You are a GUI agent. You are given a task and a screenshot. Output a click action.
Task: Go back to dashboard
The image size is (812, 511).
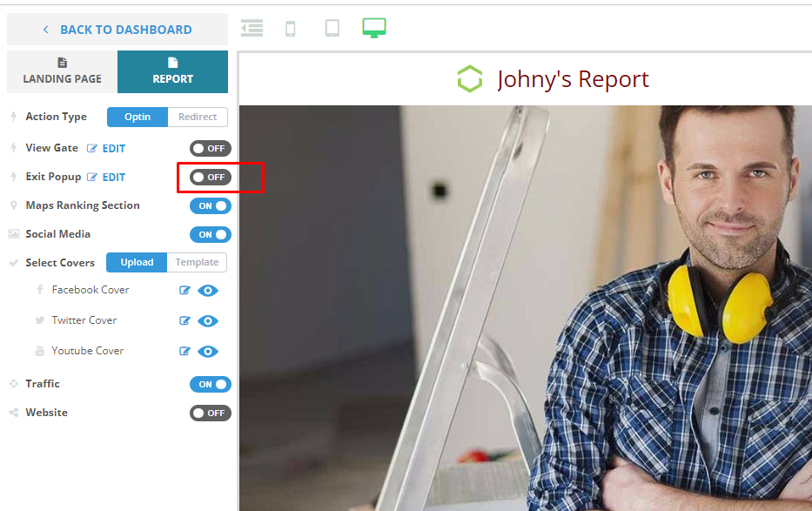point(117,30)
